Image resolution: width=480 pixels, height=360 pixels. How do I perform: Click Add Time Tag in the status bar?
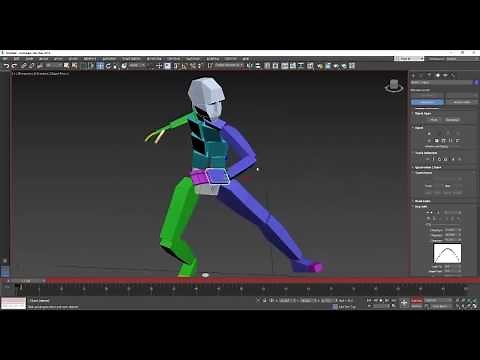pyautogui.click(x=347, y=307)
